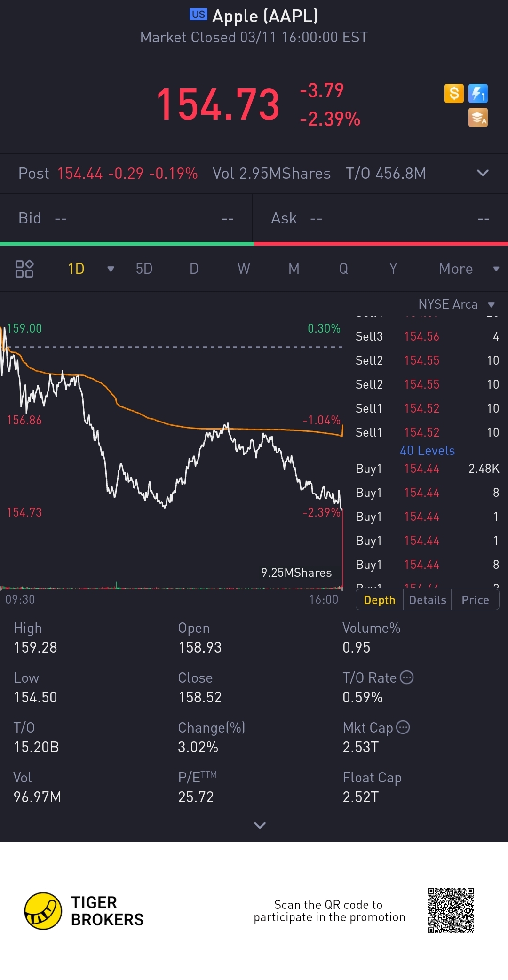Screen dimensions: 508x980
Task: Tap the Mkt Cap info icon
Action: [x=403, y=727]
